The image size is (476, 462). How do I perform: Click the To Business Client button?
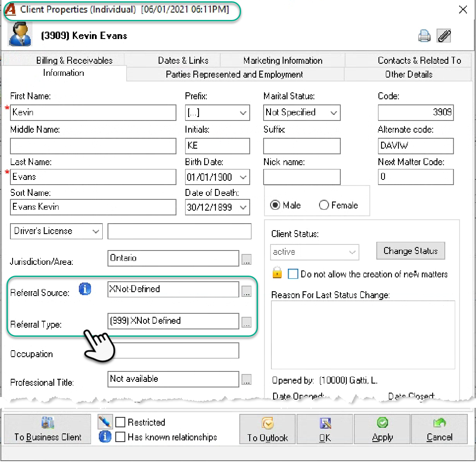48,429
